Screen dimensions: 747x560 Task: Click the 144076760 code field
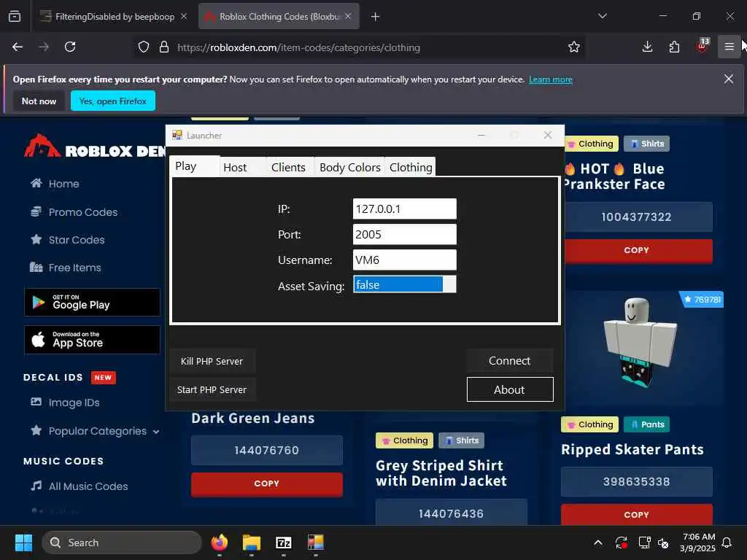(x=267, y=450)
